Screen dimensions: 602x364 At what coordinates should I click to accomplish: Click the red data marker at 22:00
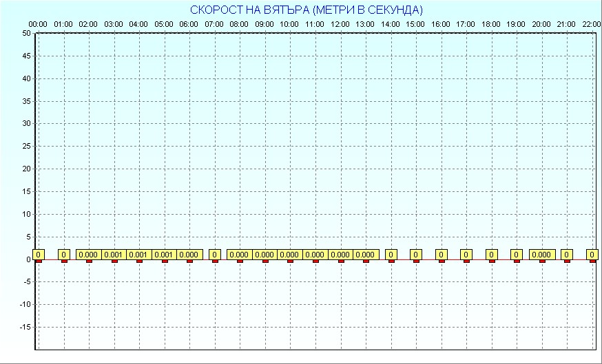pos(592,261)
